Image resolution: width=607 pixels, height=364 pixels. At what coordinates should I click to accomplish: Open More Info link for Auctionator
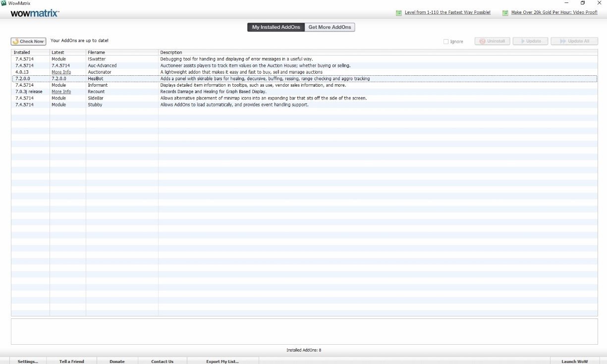61,72
